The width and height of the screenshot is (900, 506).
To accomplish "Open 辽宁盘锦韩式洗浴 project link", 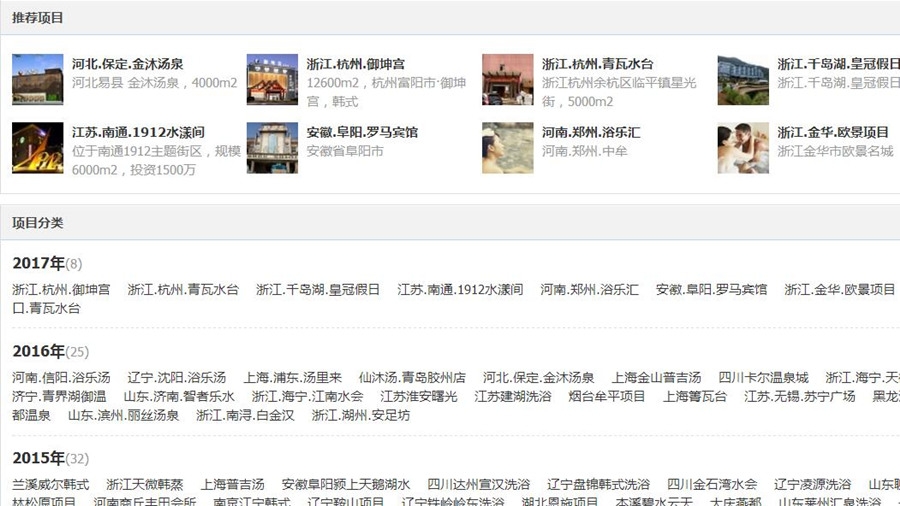I will (x=599, y=484).
